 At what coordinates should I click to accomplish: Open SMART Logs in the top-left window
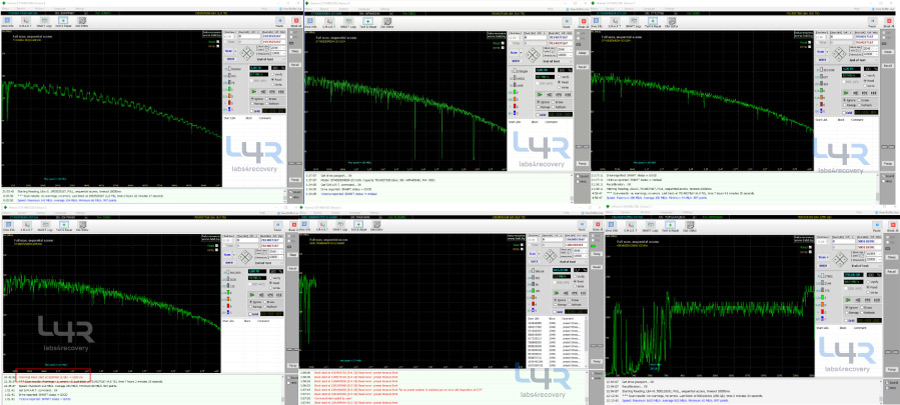click(x=44, y=22)
